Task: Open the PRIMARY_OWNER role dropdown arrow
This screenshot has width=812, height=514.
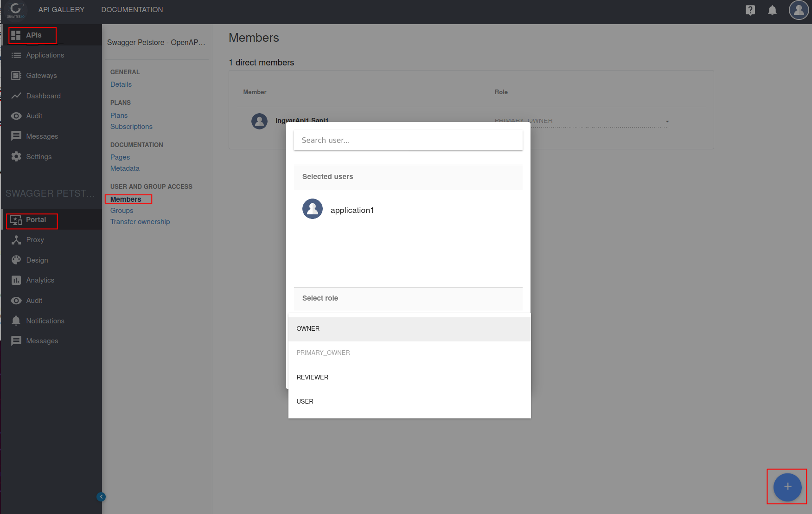Action: click(x=667, y=122)
